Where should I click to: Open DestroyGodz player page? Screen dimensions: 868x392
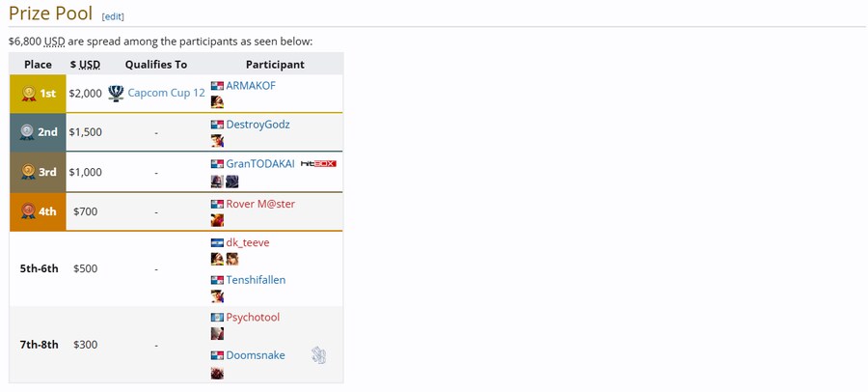(x=258, y=125)
